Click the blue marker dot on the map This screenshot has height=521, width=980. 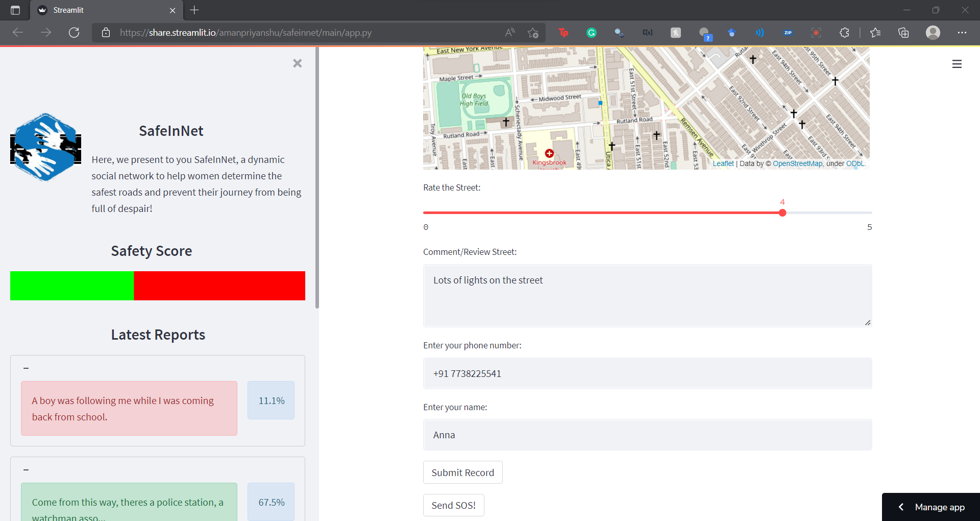pos(600,103)
